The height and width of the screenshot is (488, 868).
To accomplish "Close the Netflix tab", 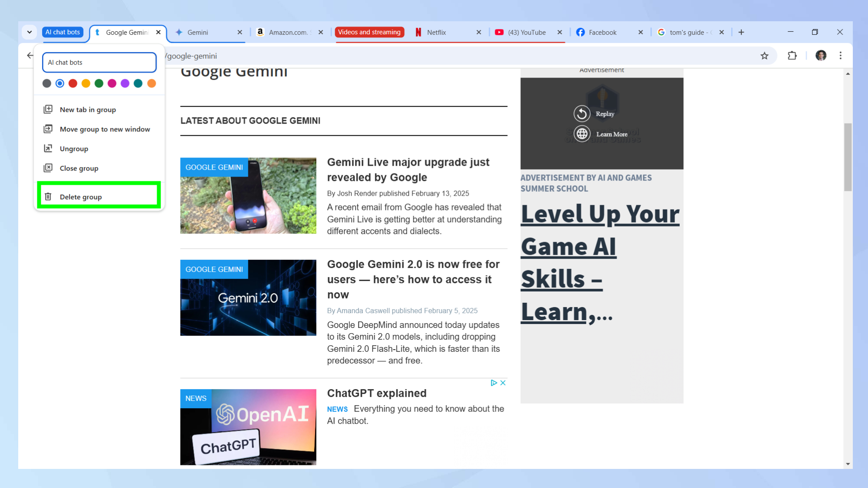I will (x=479, y=32).
